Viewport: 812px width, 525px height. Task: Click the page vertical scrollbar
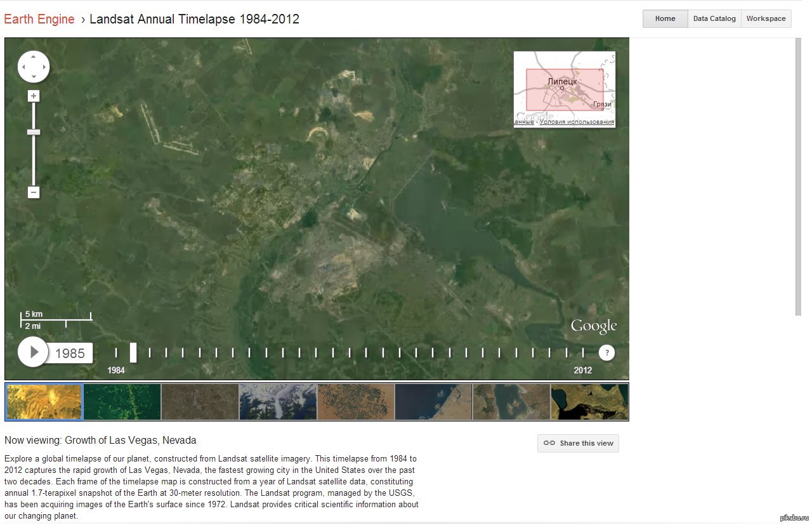coord(798,176)
